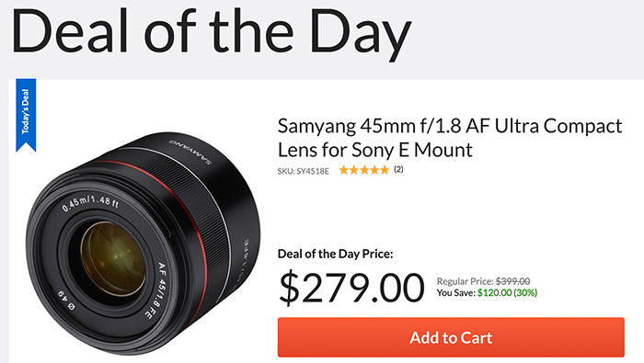The image size is (644, 363).
Task: Click the fourth gold star in the rating
Action: tap(374, 170)
